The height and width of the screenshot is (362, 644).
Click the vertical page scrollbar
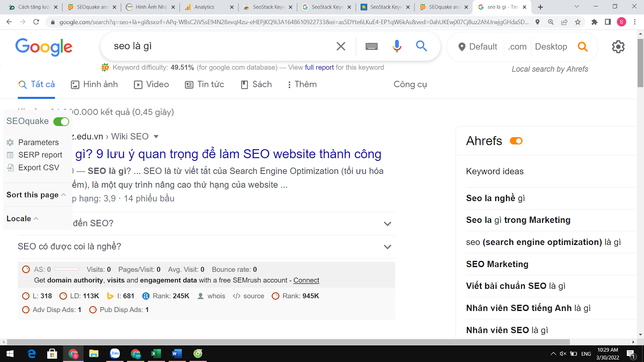(x=640, y=62)
